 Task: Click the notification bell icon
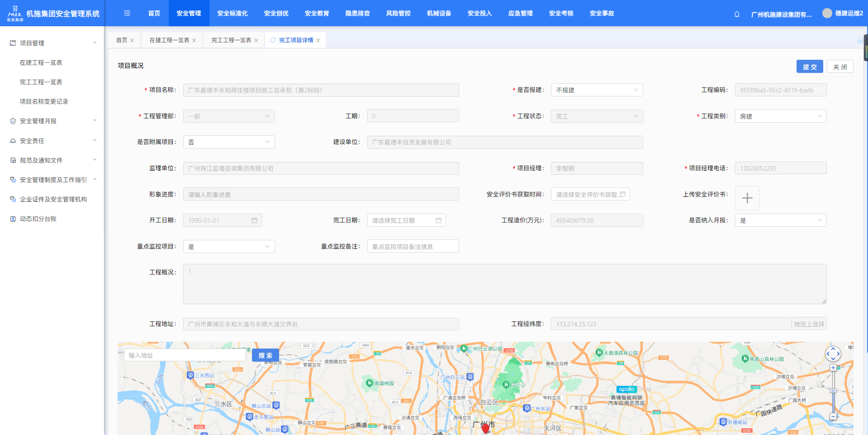737,14
